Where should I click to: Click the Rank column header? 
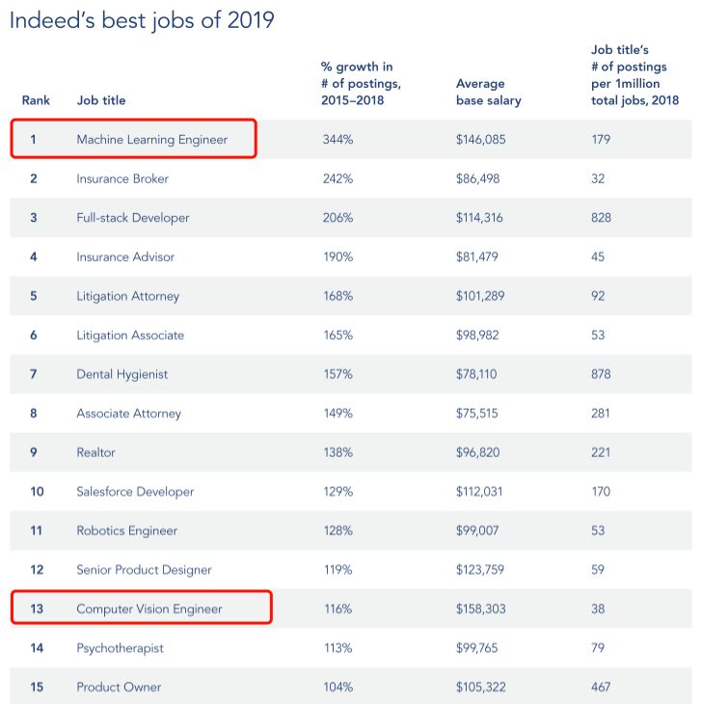[x=36, y=100]
